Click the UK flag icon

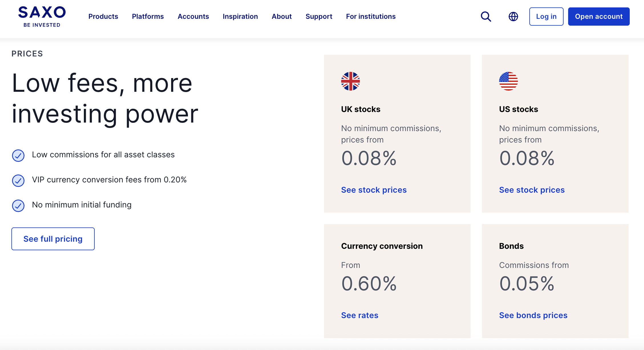tap(350, 81)
